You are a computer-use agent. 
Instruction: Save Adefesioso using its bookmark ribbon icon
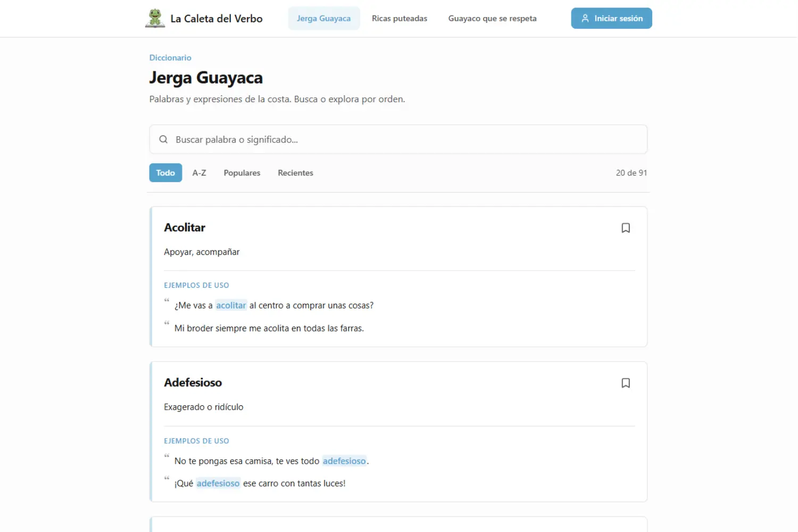point(626,383)
